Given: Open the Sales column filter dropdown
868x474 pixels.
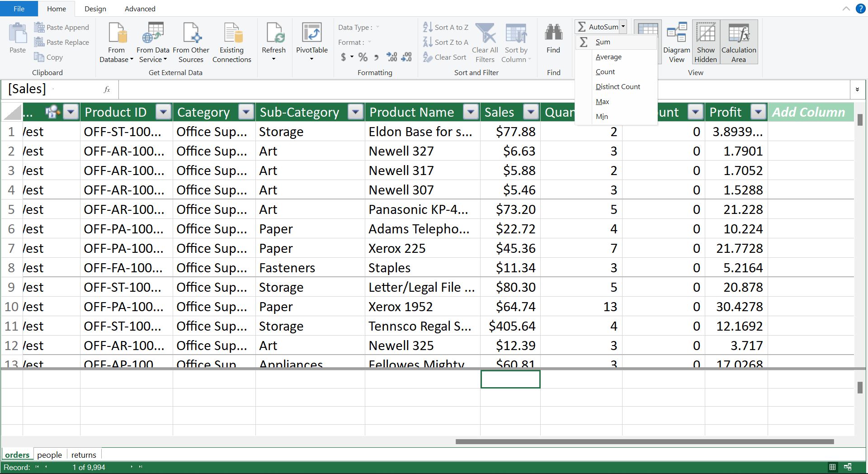Looking at the screenshot, I should click(531, 112).
